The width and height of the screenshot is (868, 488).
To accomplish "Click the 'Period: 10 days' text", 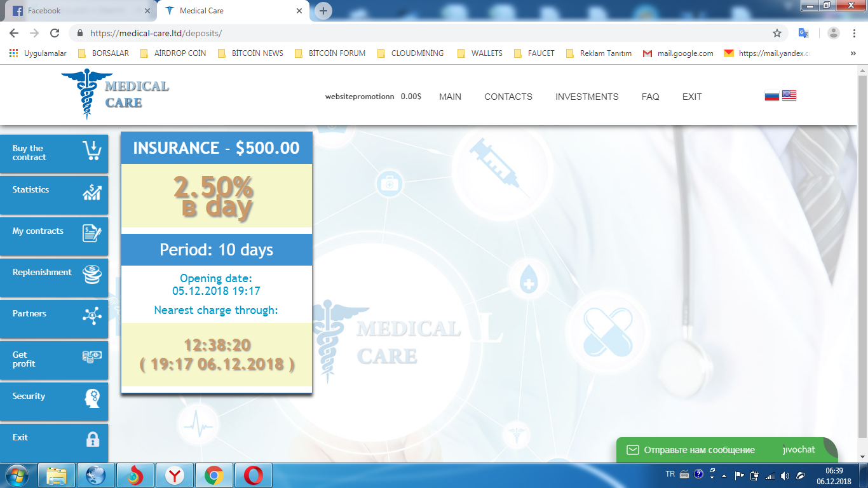I will (x=217, y=250).
